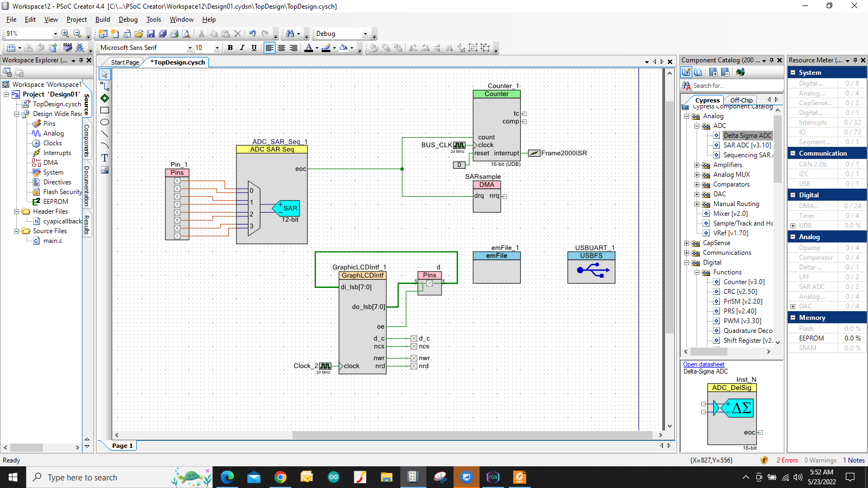This screenshot has width=868, height=488.
Task: Open Google Chrome from the taskbar
Action: tap(280, 477)
